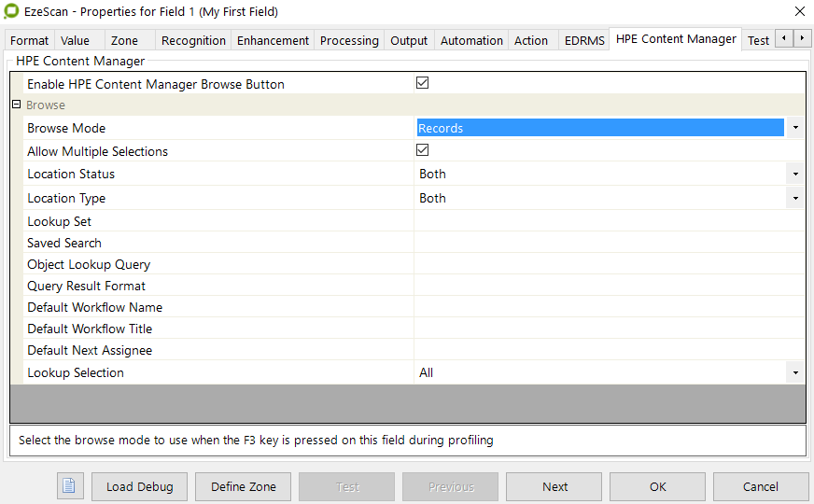Collapse the Browse section
This screenshot has height=504, width=814.
pyautogui.click(x=16, y=105)
